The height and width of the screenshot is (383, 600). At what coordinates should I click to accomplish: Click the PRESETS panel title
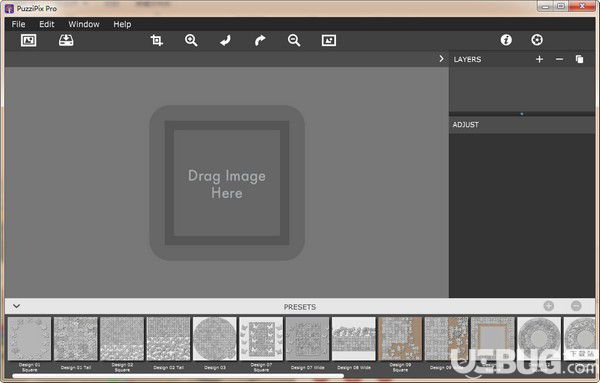tap(300, 307)
